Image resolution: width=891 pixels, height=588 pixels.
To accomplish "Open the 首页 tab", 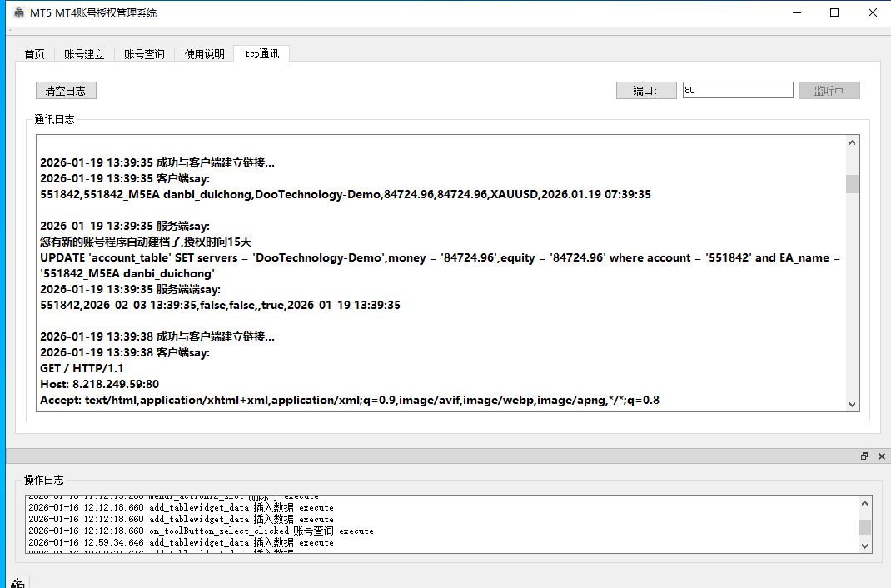I will (x=35, y=54).
